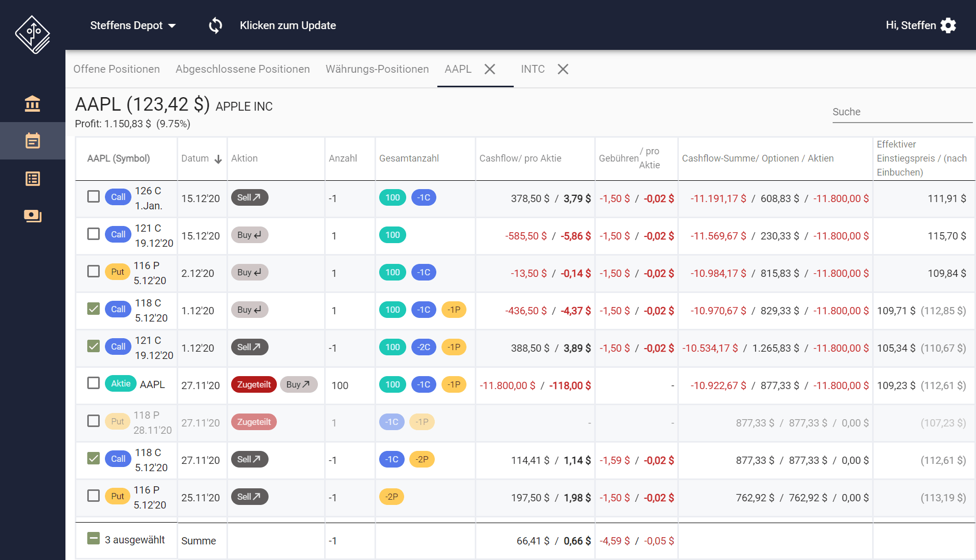The height and width of the screenshot is (560, 976).
Task: Click the Call badge in 118 C 1.12'20 row
Action: (x=118, y=309)
